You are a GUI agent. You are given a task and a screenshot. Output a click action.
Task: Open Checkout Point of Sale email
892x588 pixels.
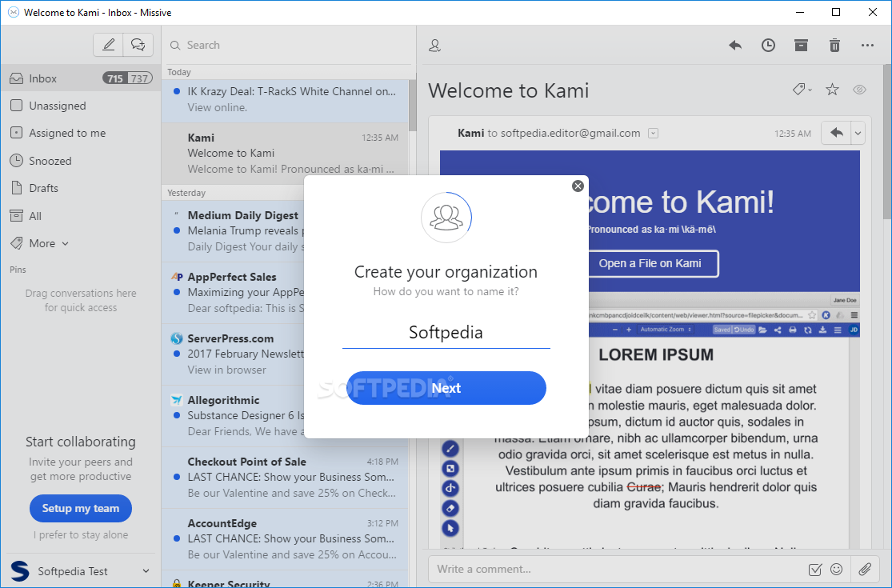point(285,477)
